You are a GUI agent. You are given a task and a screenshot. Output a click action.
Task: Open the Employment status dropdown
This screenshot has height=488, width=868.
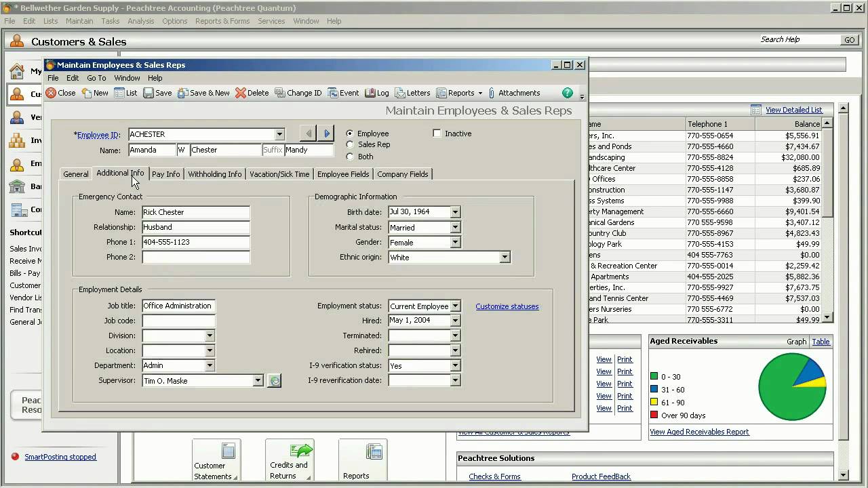tap(455, 306)
